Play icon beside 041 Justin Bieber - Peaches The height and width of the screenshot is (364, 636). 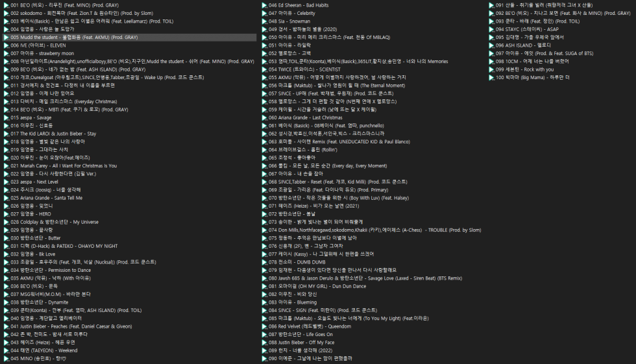point(6,326)
